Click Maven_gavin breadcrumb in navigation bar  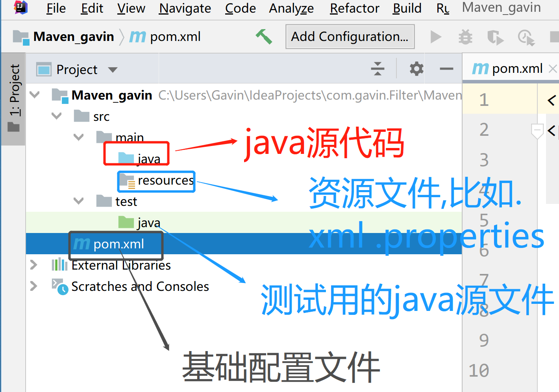pos(63,37)
